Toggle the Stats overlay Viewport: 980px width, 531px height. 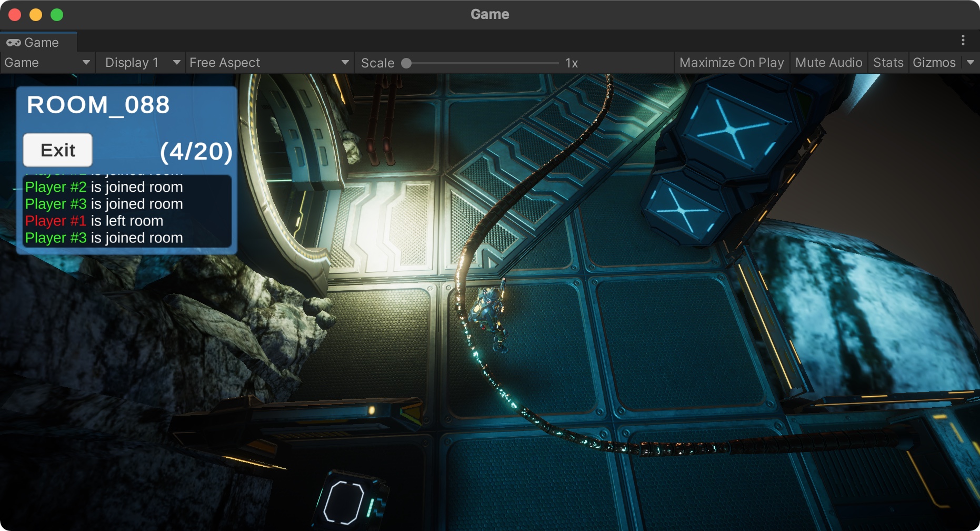click(x=888, y=63)
